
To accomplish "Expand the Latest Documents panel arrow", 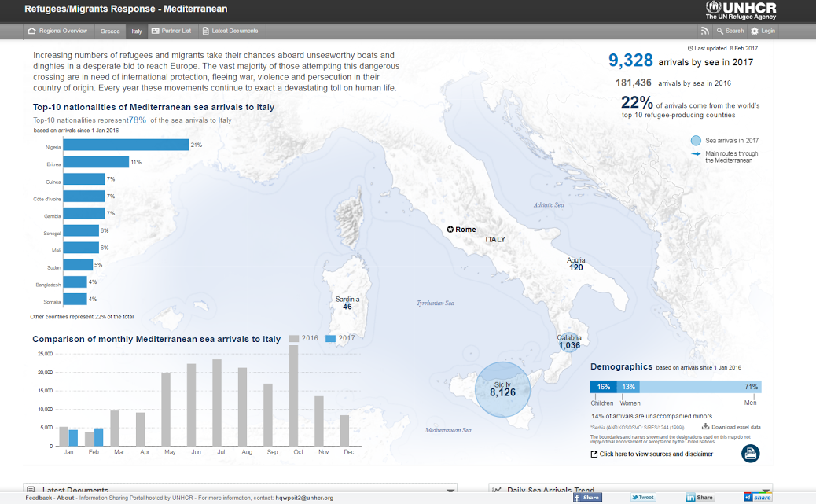I will point(450,491).
